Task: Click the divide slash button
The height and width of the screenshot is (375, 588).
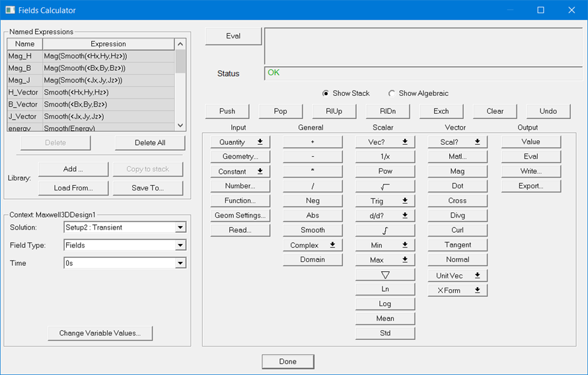Action: click(x=312, y=187)
